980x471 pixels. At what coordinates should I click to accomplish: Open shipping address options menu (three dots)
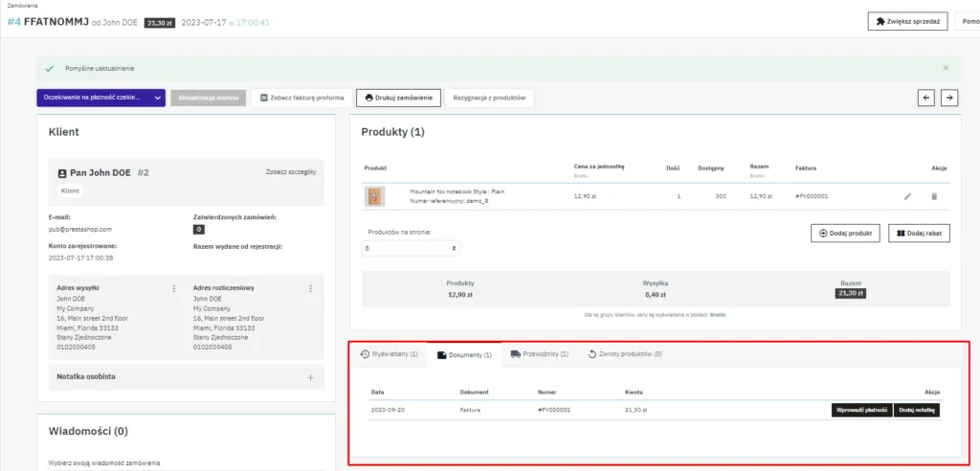[173, 288]
